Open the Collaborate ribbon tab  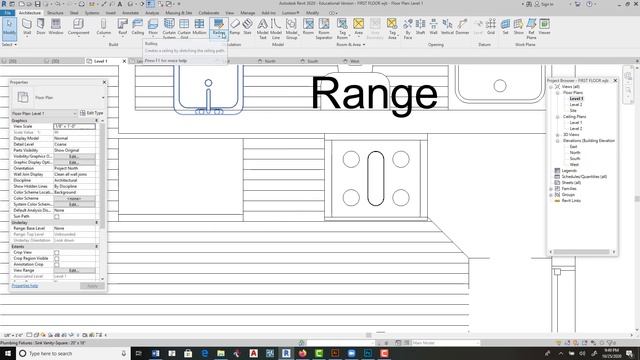pyautogui.click(x=209, y=13)
